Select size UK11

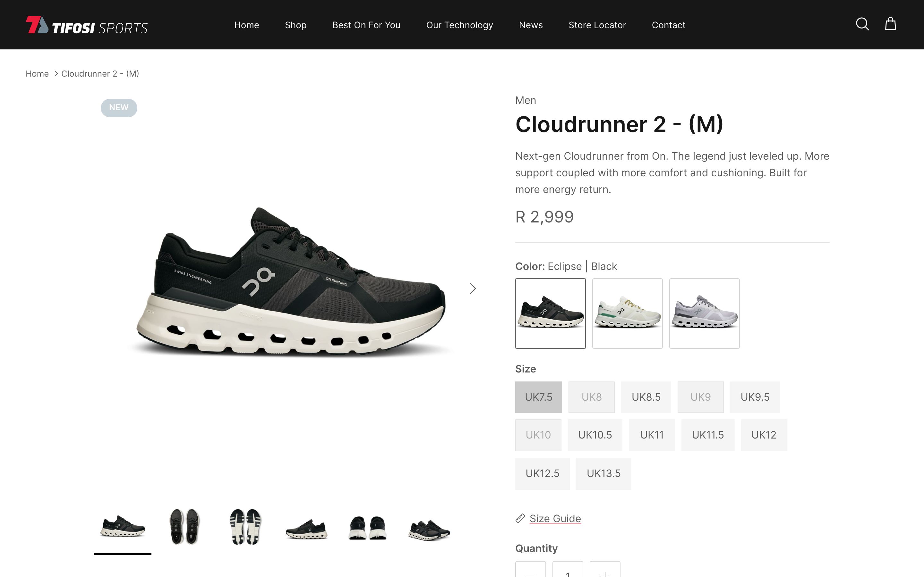click(x=652, y=435)
